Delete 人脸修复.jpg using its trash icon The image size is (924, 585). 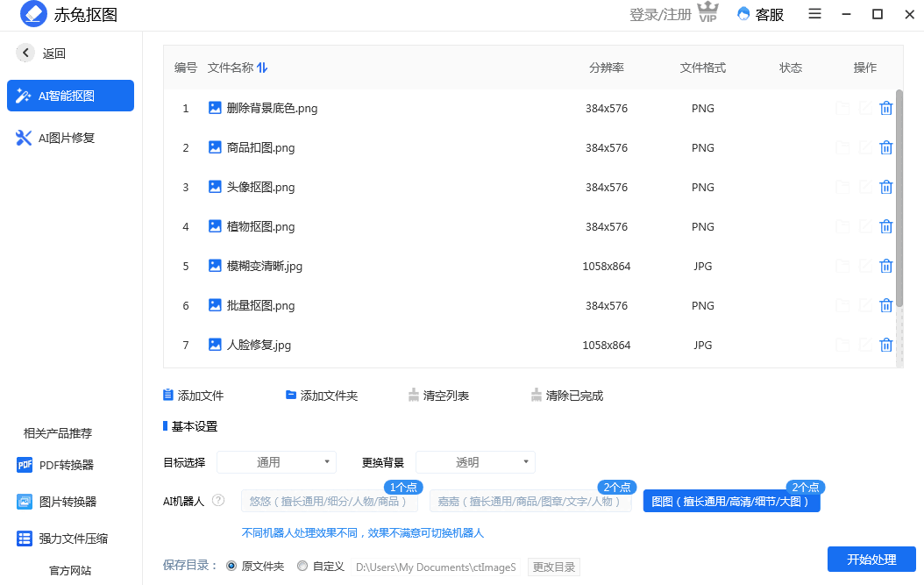[x=885, y=345]
